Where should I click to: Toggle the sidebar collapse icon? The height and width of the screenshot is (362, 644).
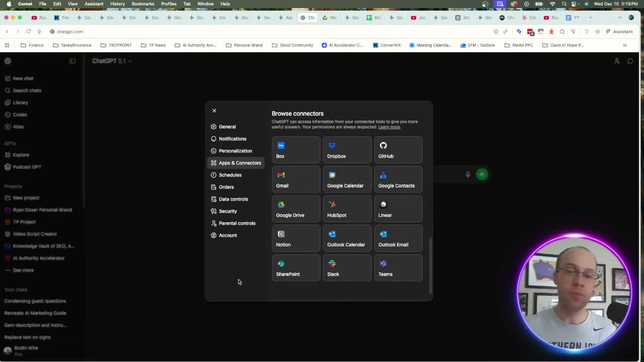[72, 61]
